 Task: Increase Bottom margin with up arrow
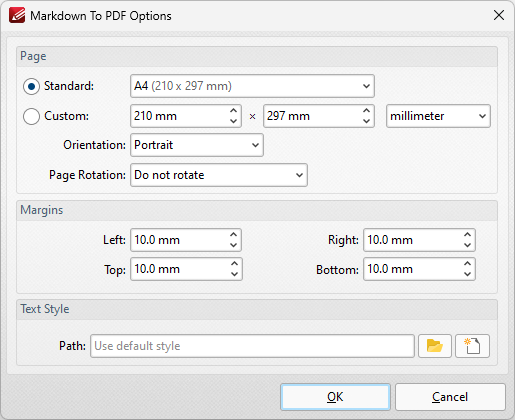tap(467, 264)
